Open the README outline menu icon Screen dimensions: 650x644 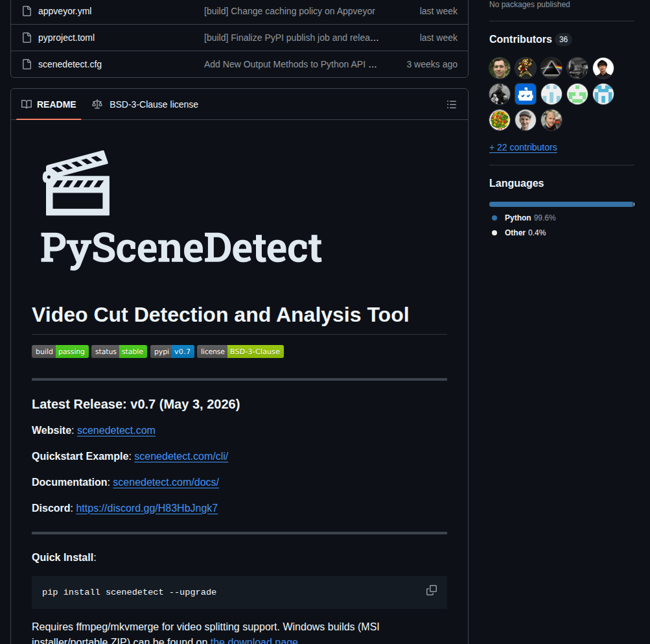[x=452, y=104]
